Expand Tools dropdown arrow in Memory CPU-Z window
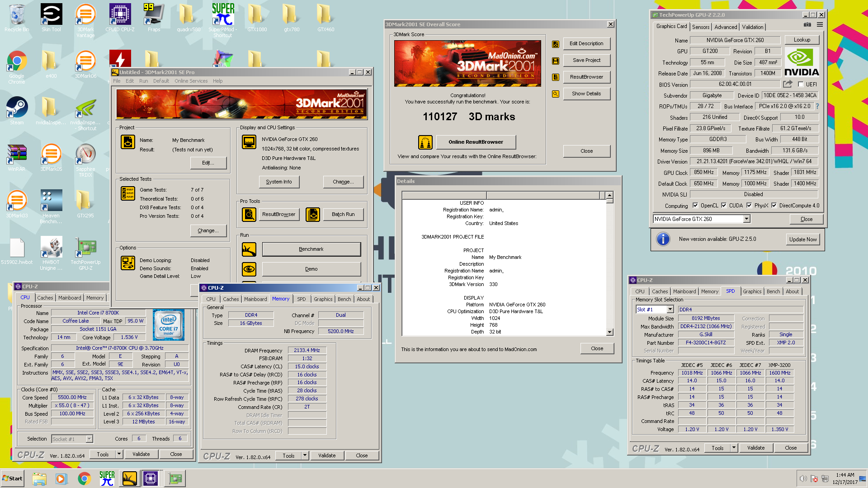 click(x=305, y=455)
